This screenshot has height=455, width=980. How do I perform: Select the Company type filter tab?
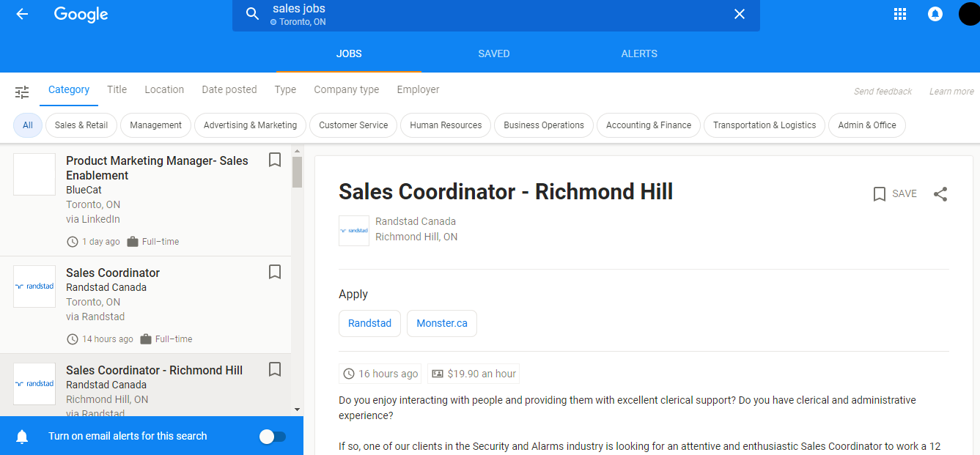pyautogui.click(x=347, y=89)
